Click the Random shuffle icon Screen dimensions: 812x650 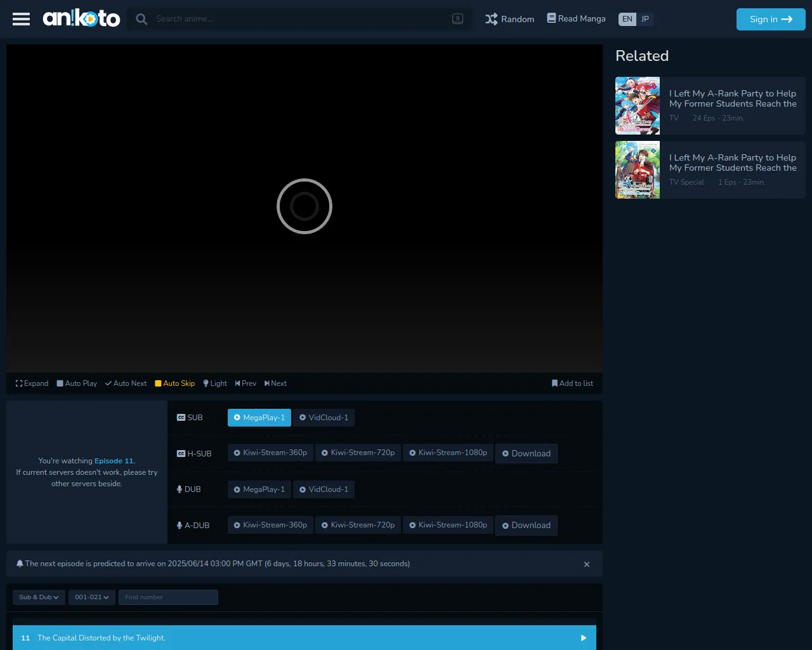(x=492, y=19)
